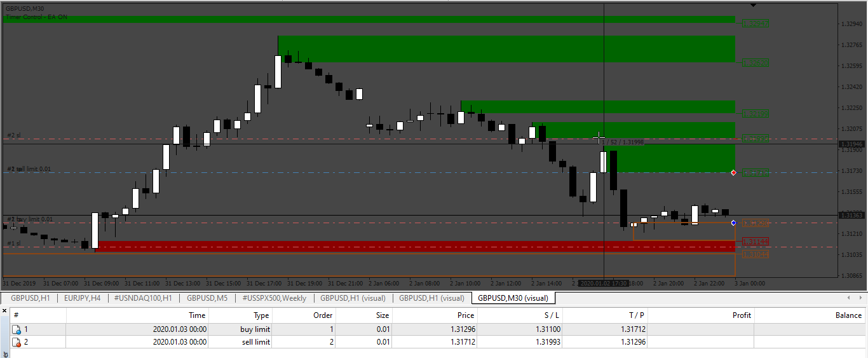Click the 1.30865 price axis label
Screen dimensions: 868x358
click(x=851, y=275)
